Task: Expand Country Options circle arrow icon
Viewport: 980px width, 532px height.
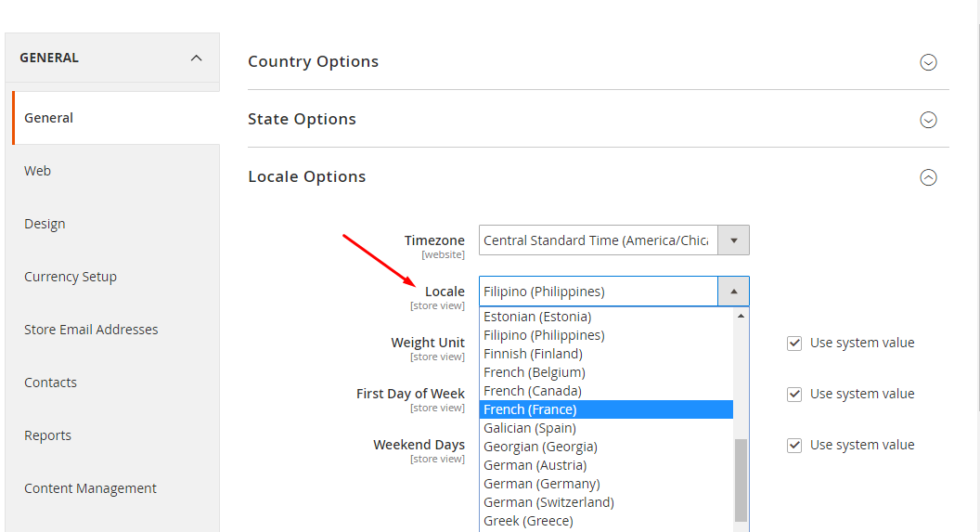Action: point(928,62)
